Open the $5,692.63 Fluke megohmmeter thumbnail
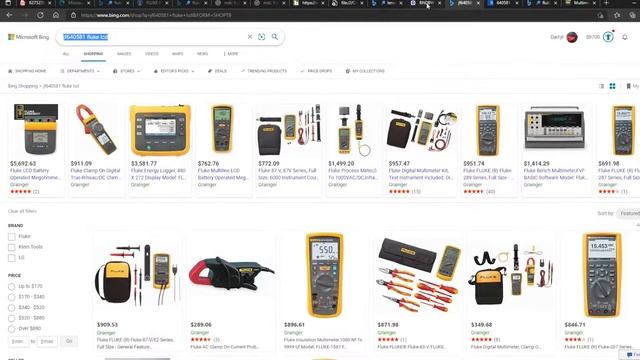This screenshot has width=640, height=360. (36, 129)
